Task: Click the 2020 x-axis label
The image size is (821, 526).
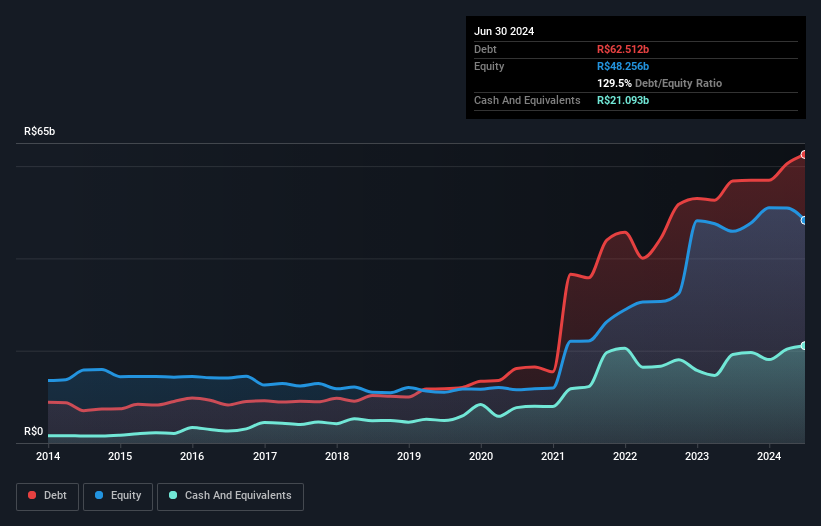Action: (x=481, y=456)
